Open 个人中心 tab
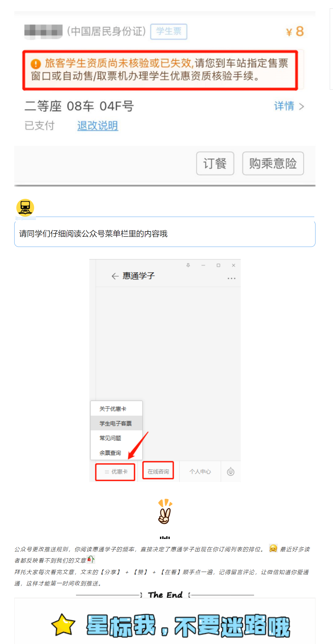This screenshot has width=333, height=644. point(200,472)
